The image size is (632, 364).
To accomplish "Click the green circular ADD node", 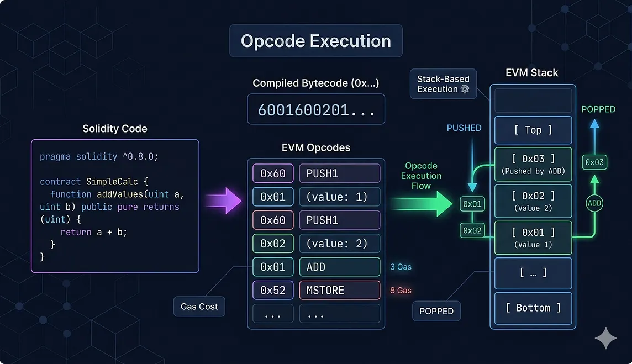I will [594, 203].
